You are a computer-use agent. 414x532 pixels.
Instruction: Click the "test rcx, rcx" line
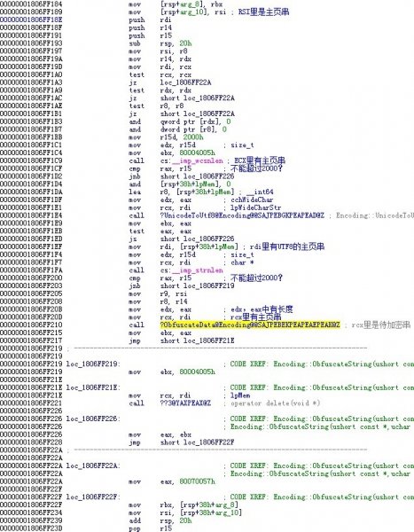coord(160,74)
